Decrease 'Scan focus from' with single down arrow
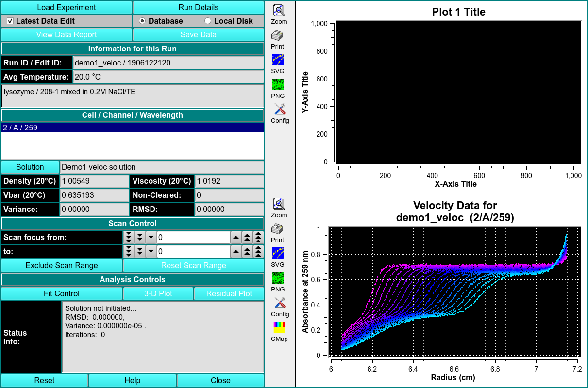The width and height of the screenshot is (588, 388). (x=151, y=238)
